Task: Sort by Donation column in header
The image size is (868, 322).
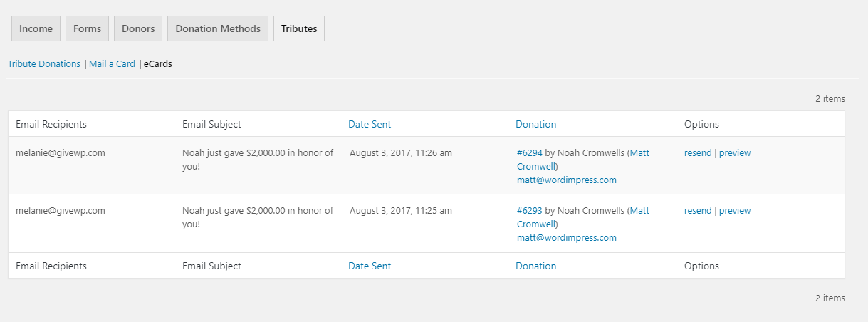Action: point(535,124)
